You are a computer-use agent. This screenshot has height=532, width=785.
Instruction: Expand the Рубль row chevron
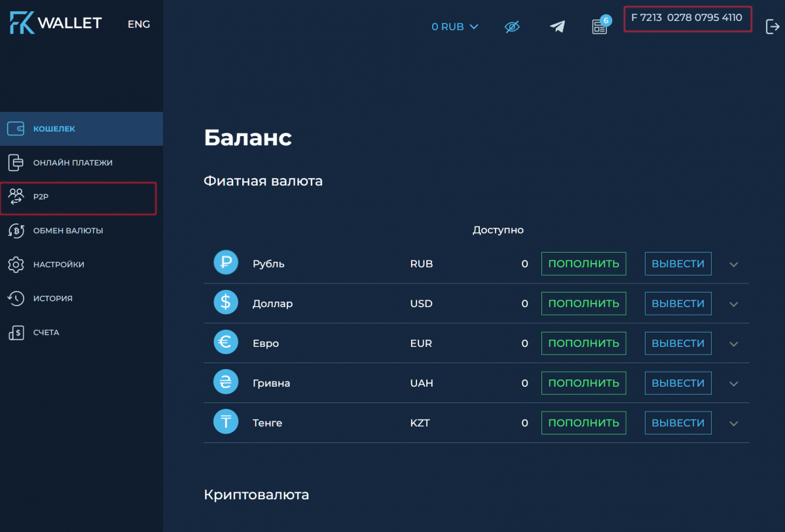pyautogui.click(x=734, y=264)
